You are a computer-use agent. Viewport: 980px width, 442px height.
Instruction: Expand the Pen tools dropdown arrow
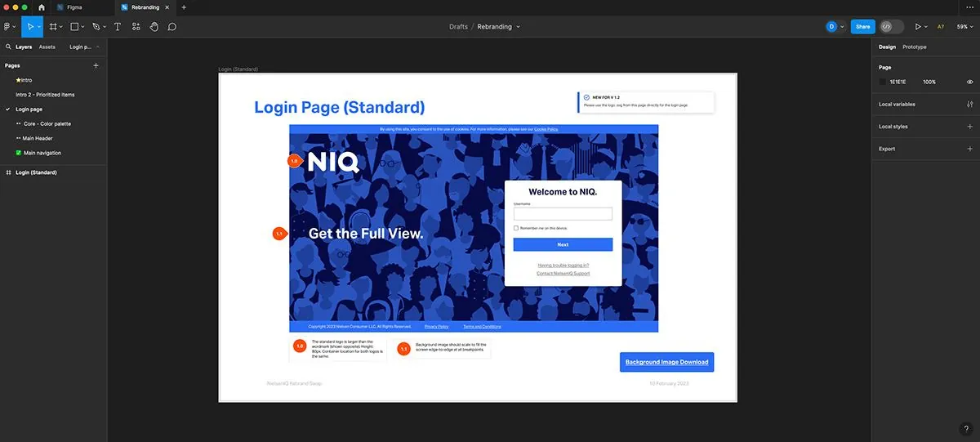105,27
